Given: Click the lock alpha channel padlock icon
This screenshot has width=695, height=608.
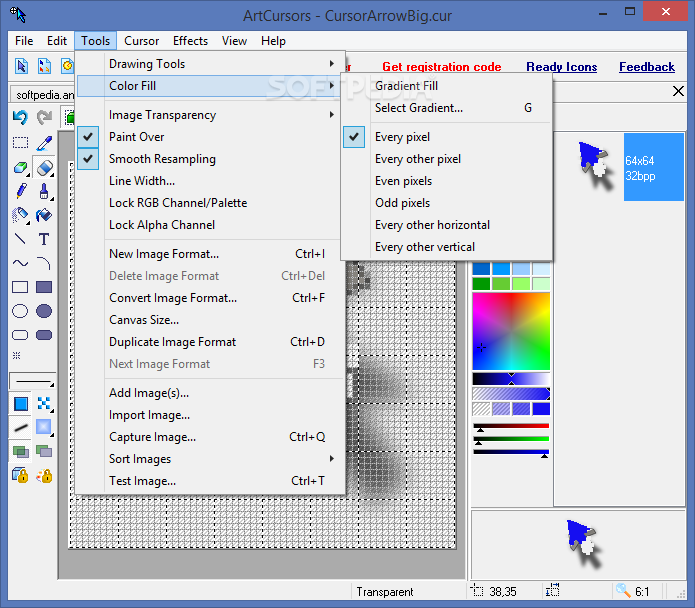Looking at the screenshot, I should [x=44, y=475].
